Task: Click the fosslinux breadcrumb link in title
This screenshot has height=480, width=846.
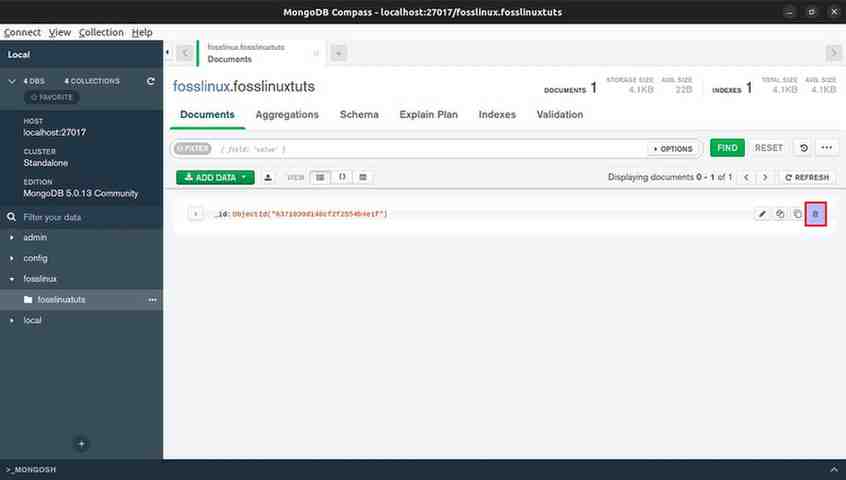Action: (201, 86)
